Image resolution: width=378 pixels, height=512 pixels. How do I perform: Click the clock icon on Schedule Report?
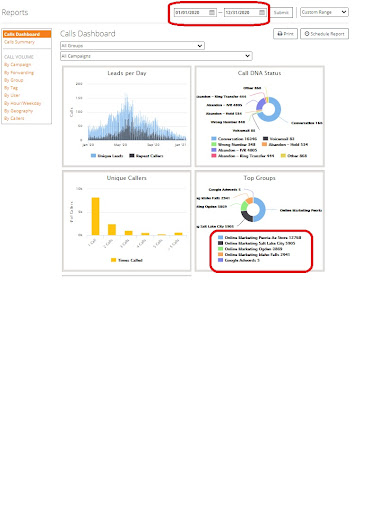click(307, 34)
